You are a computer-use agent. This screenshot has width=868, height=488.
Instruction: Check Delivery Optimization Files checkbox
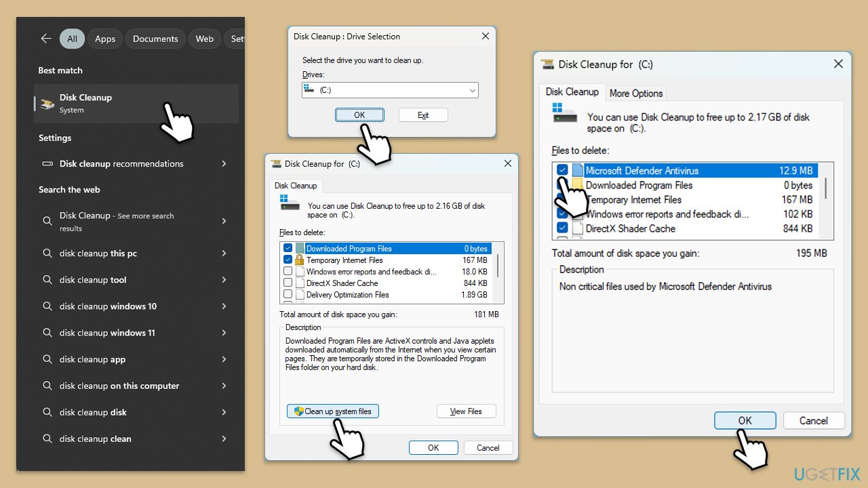coord(288,295)
